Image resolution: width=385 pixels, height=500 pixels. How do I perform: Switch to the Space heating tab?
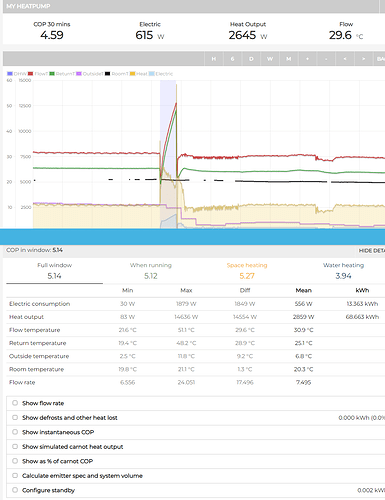click(247, 271)
